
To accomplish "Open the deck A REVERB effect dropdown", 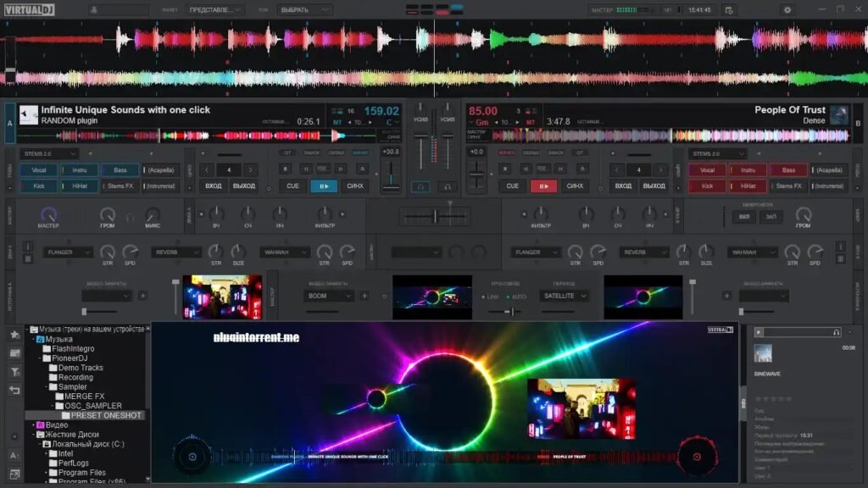I will click(176, 252).
